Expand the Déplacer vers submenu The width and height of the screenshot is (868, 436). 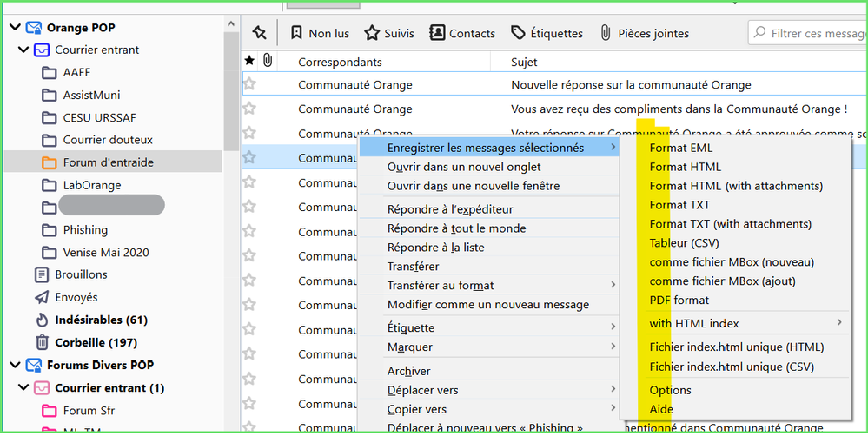point(489,390)
